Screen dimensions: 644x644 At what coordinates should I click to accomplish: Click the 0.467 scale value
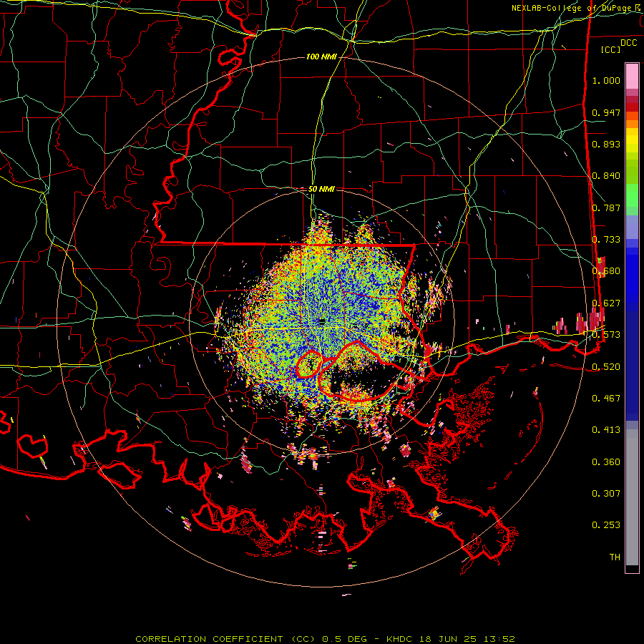pyautogui.click(x=606, y=399)
